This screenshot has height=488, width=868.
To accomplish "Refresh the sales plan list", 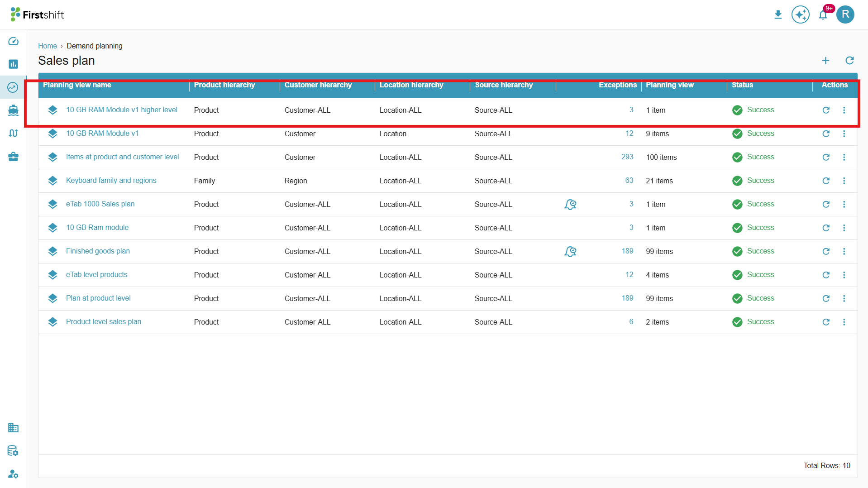I will [x=849, y=61].
